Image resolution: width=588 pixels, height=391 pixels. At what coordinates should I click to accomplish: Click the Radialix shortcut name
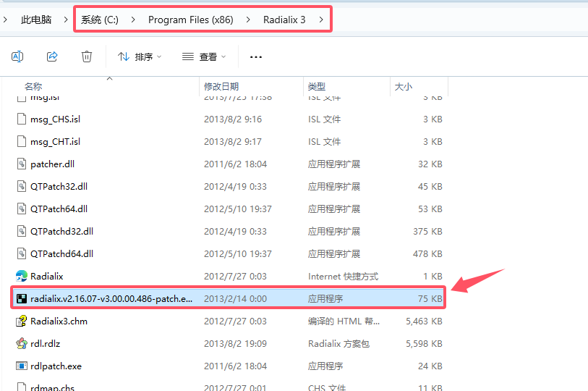tap(46, 276)
